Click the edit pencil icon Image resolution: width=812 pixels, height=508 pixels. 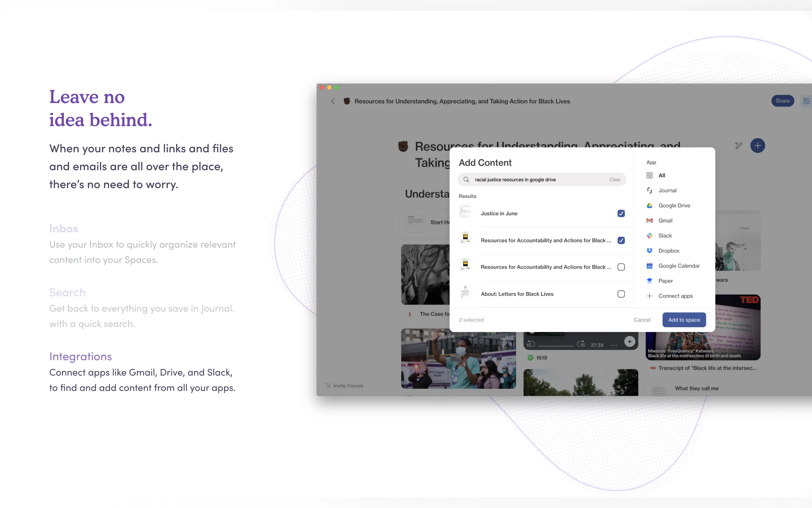(738, 146)
